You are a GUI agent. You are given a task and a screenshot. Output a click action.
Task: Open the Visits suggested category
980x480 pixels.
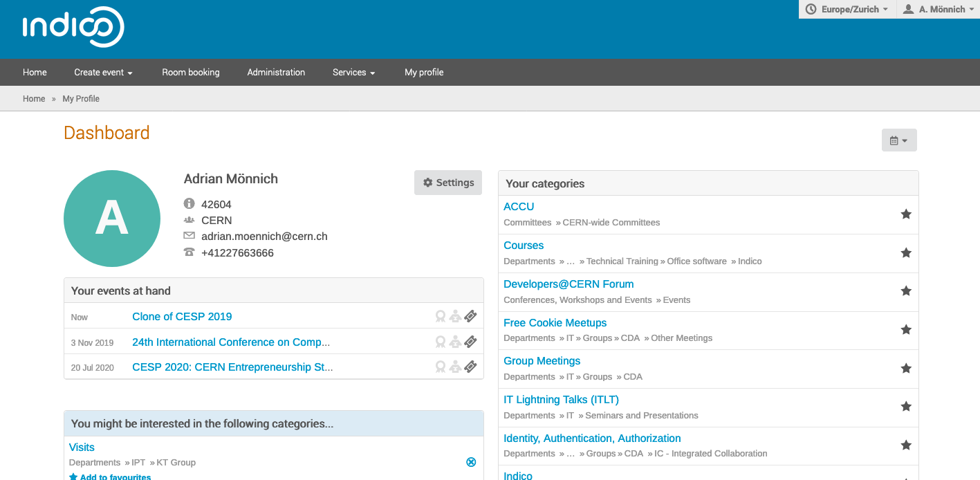82,447
